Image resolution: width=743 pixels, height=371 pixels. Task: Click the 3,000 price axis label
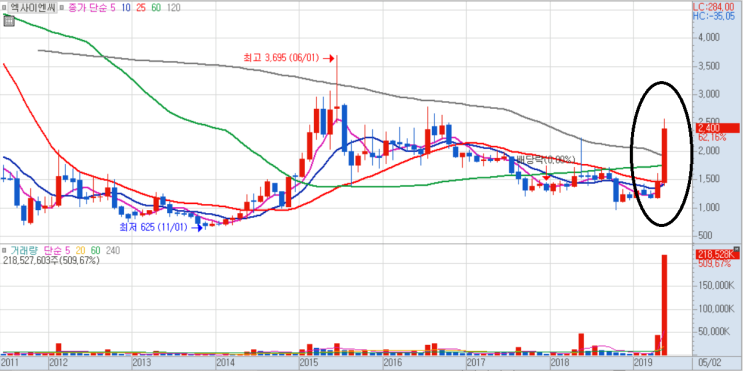click(710, 95)
